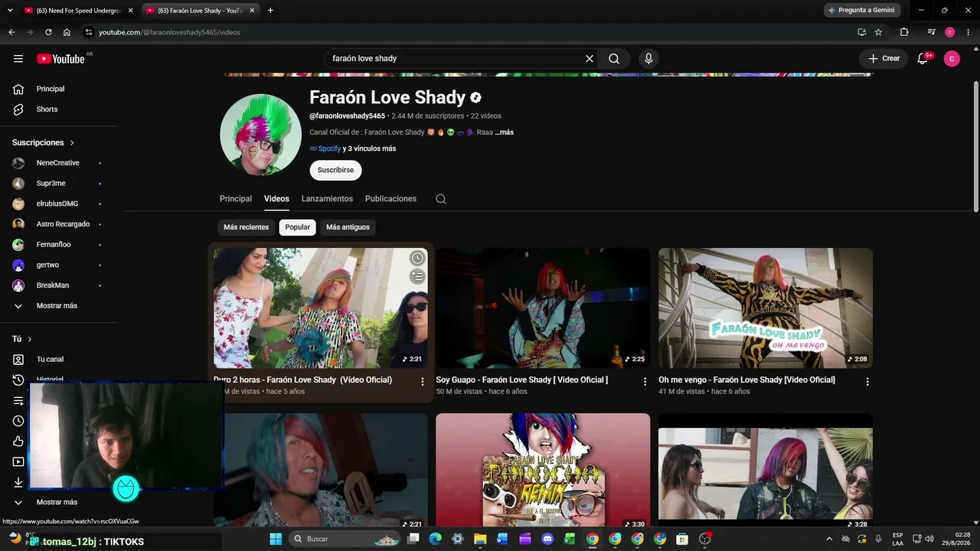980x551 pixels.
Task: Search within the channel using the magnifier
Action: coord(441,199)
